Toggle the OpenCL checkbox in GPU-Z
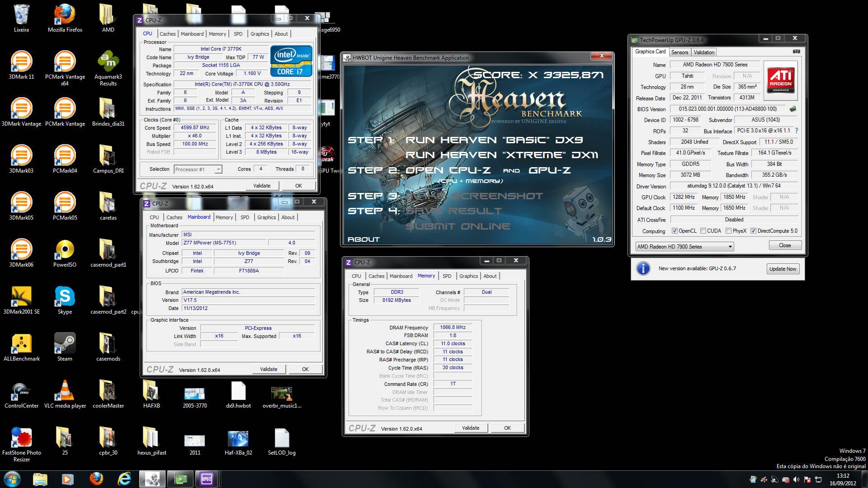 pos(675,231)
